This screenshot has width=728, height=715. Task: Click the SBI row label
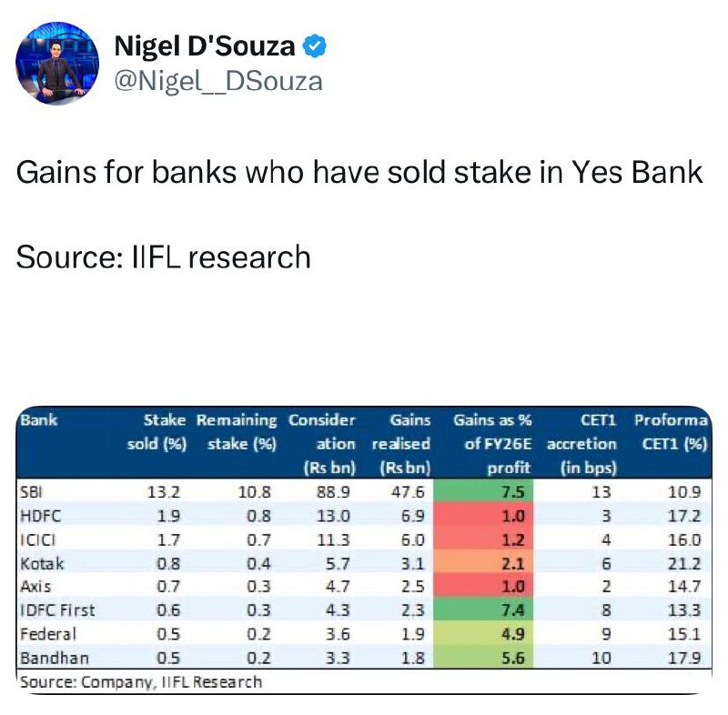[31, 492]
